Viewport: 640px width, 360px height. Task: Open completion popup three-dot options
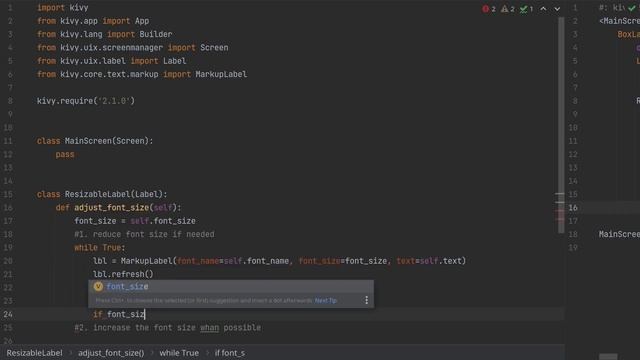click(x=367, y=300)
